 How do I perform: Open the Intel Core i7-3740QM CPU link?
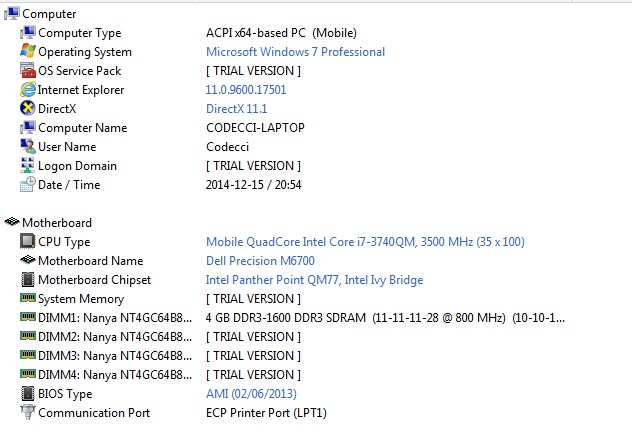pyautogui.click(x=365, y=242)
